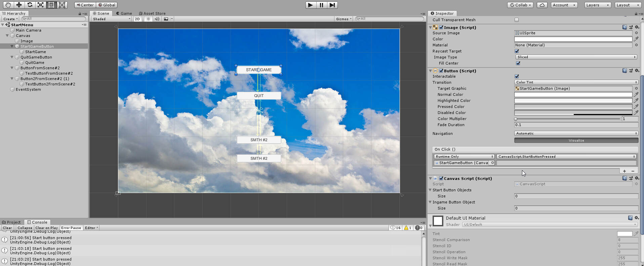Screen dimensions: 644x266
Task: Select the Hand tool in toolbar
Action: pyautogui.click(x=8, y=5)
